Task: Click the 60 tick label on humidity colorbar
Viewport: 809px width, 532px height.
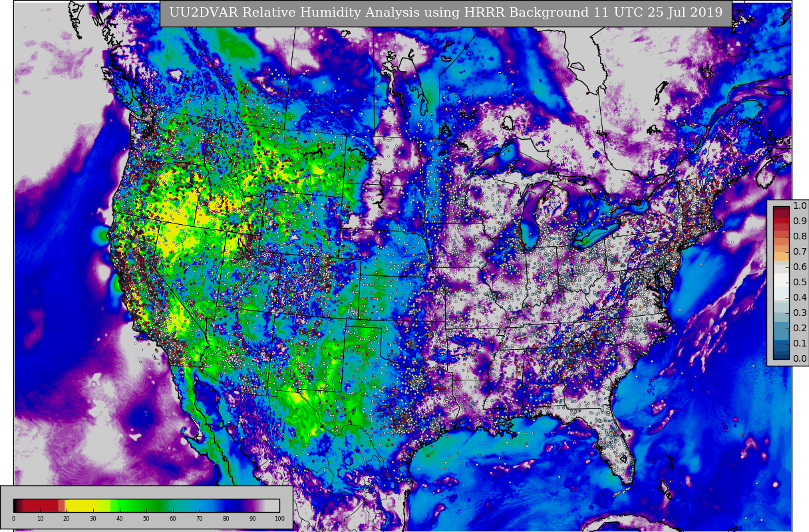Action: [x=173, y=519]
